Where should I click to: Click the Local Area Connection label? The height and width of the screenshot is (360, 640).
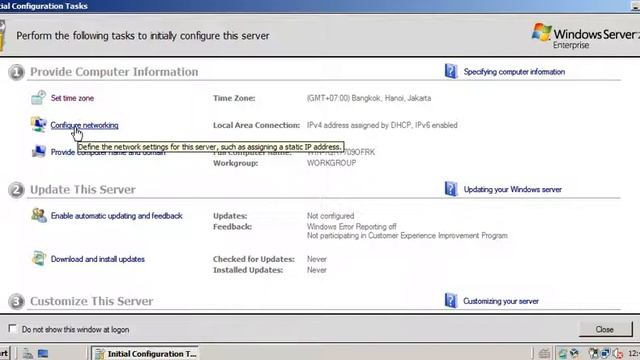pos(256,125)
